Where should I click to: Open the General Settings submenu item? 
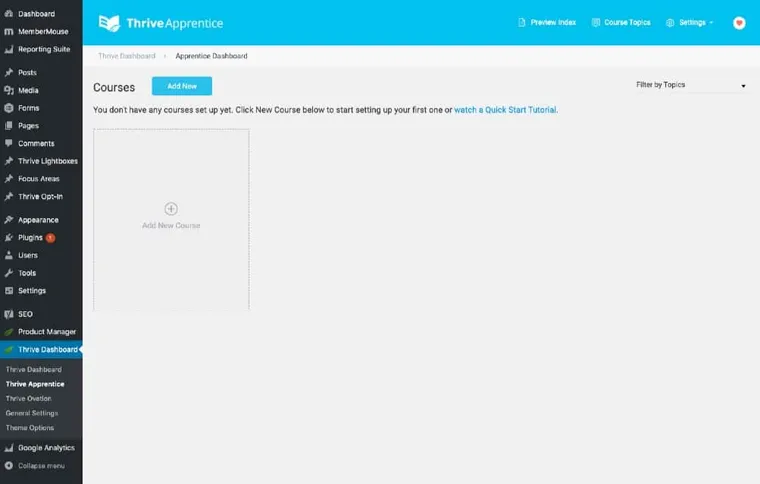click(x=32, y=413)
